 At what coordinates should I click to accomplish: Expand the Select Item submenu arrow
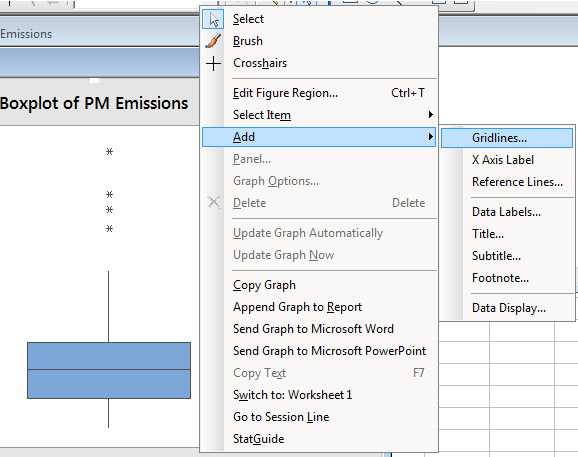(x=431, y=115)
